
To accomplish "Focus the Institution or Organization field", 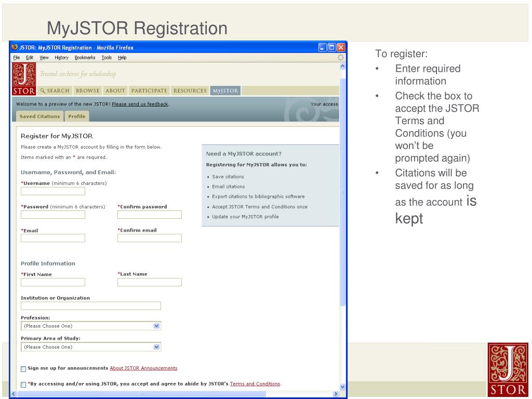I will pyautogui.click(x=91, y=306).
